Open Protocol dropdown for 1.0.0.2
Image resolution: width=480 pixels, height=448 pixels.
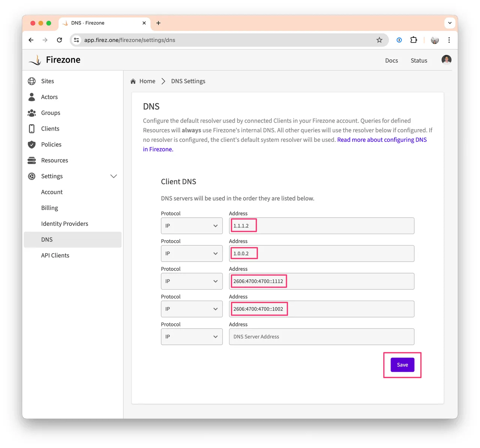(x=192, y=254)
